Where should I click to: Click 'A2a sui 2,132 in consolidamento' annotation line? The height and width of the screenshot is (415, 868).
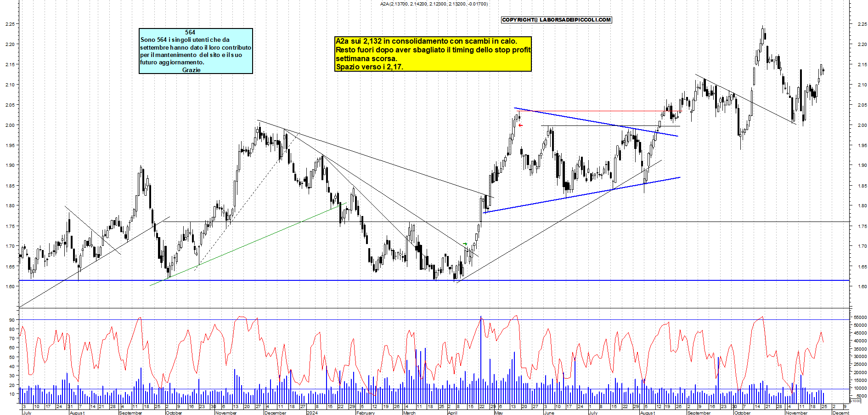coord(426,41)
